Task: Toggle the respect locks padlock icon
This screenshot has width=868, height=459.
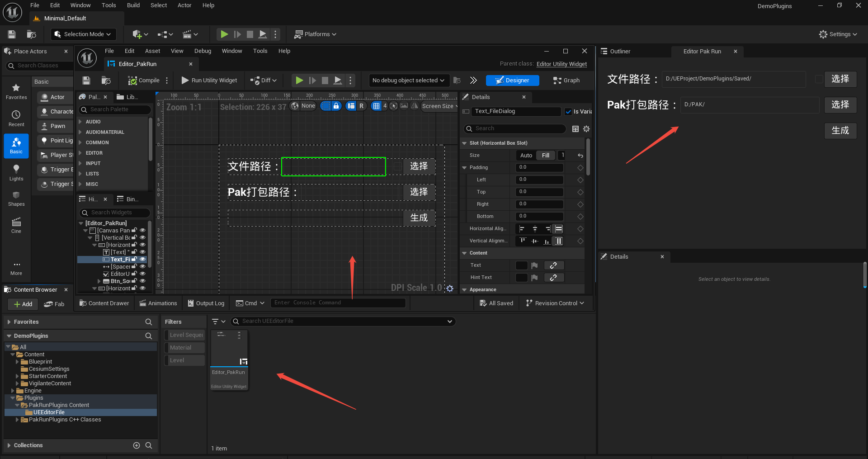Action: tap(336, 106)
